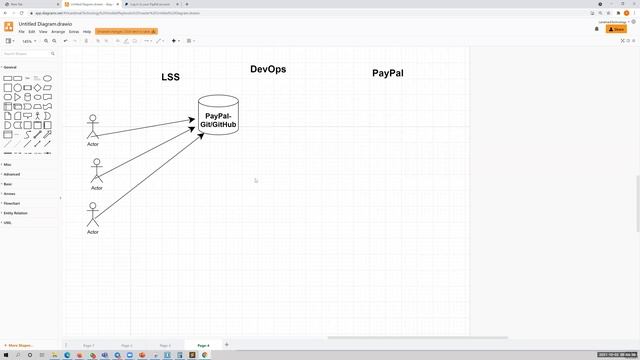Image resolution: width=640 pixels, height=360 pixels.
Task: Select the parallelogram shape in General palette
Action: [47, 88]
